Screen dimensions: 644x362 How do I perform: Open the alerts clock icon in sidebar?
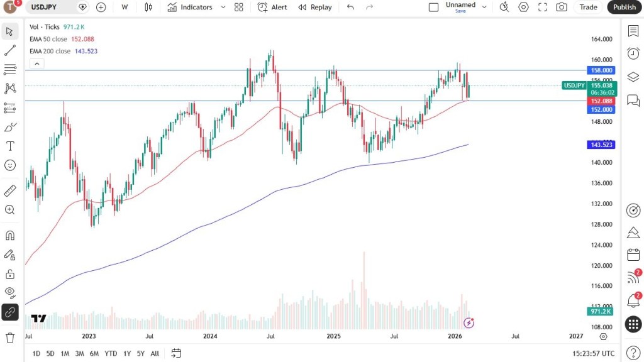(x=633, y=53)
